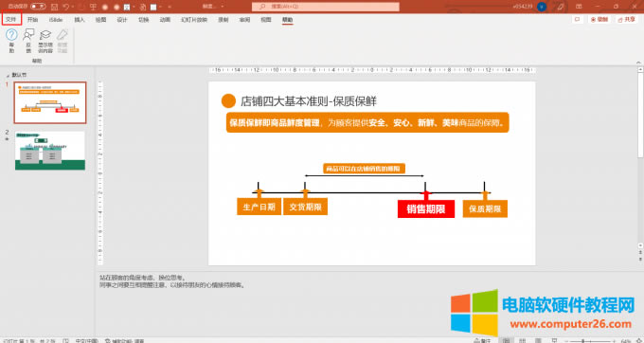The width and height of the screenshot is (644, 343).
Task: Click the Show Training graduation cap icon
Action: [45, 35]
